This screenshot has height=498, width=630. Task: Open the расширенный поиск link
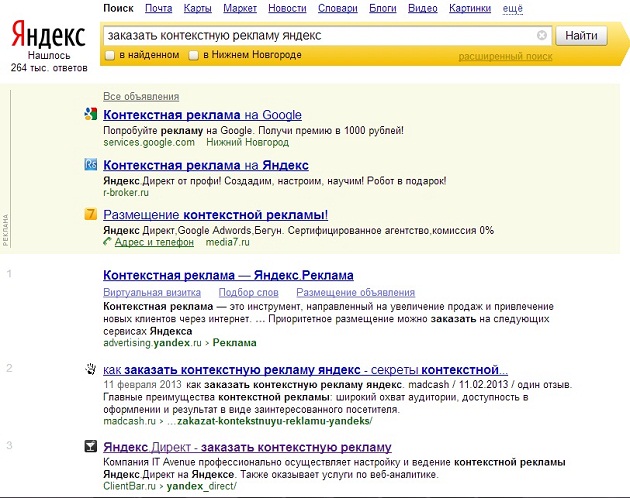505,57
